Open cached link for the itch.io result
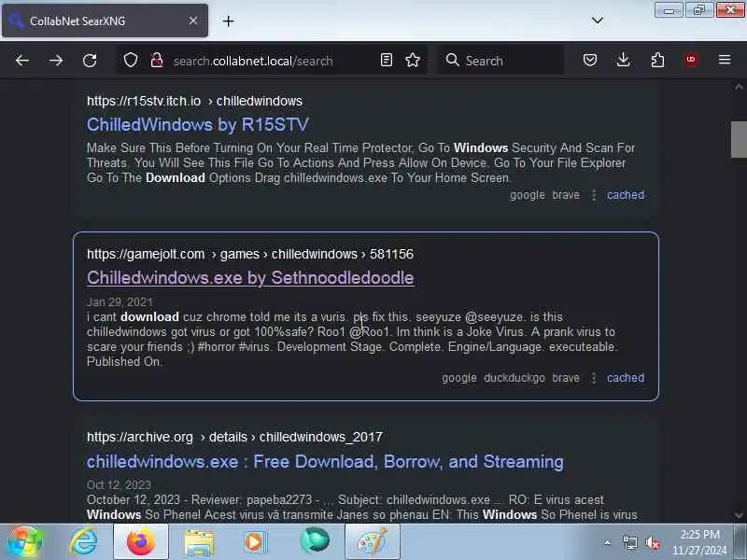The image size is (747, 560). [x=626, y=195]
